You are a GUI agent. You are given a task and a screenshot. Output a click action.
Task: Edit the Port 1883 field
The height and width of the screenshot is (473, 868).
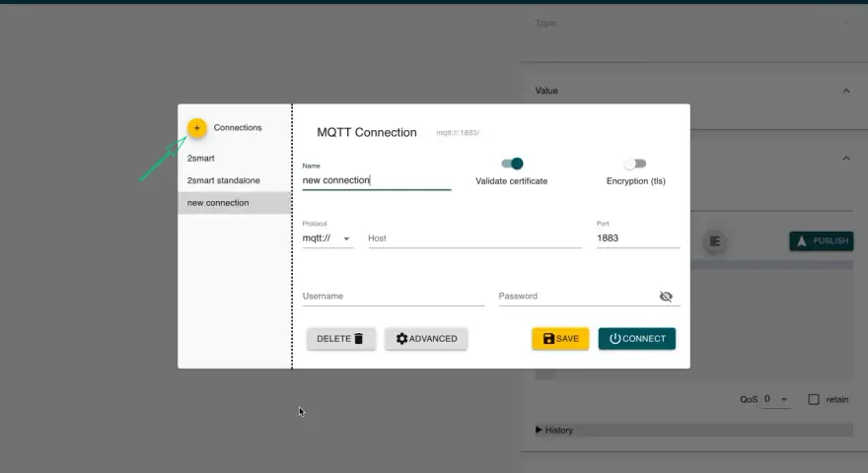pos(638,238)
